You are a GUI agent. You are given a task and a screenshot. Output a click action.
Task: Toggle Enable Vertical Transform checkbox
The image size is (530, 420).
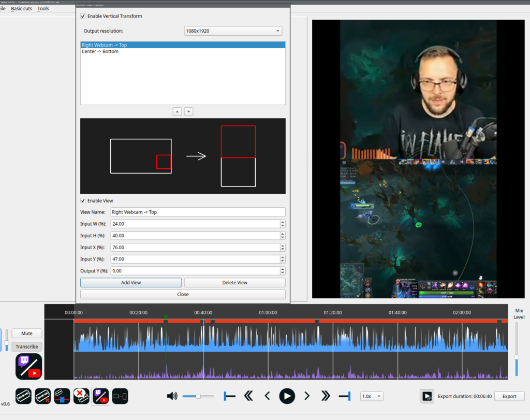pyautogui.click(x=83, y=16)
